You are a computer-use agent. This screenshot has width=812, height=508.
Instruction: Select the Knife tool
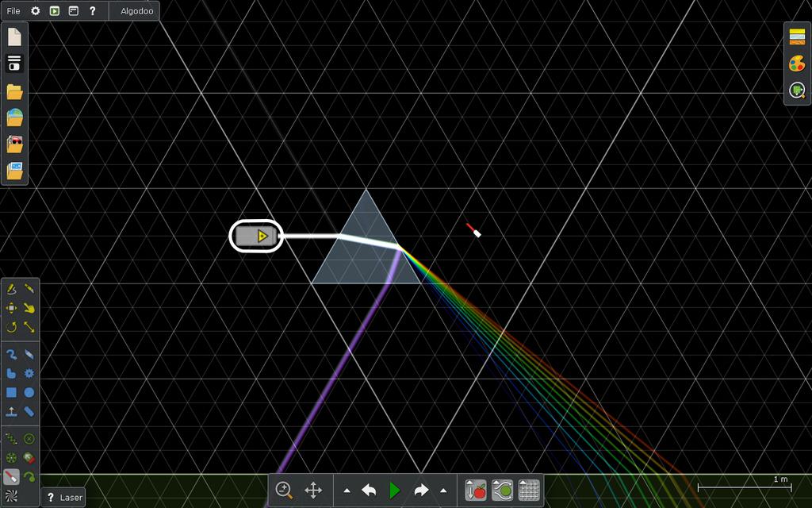(29, 289)
